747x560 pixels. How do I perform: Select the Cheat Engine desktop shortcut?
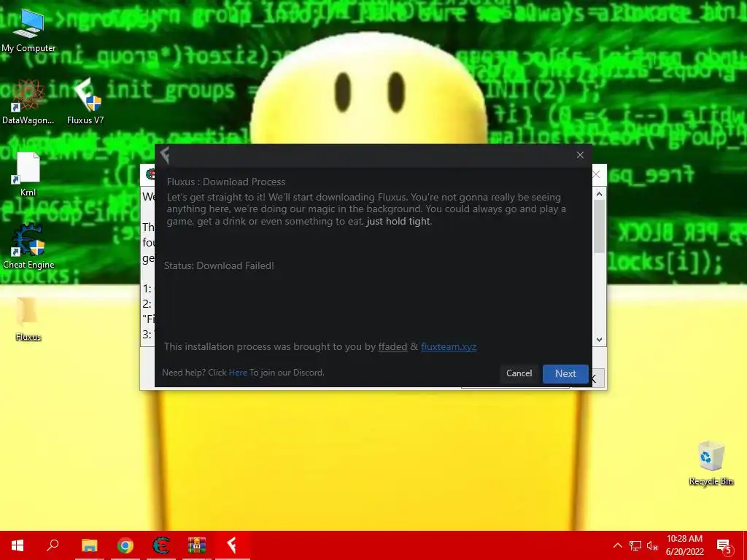pyautogui.click(x=28, y=246)
